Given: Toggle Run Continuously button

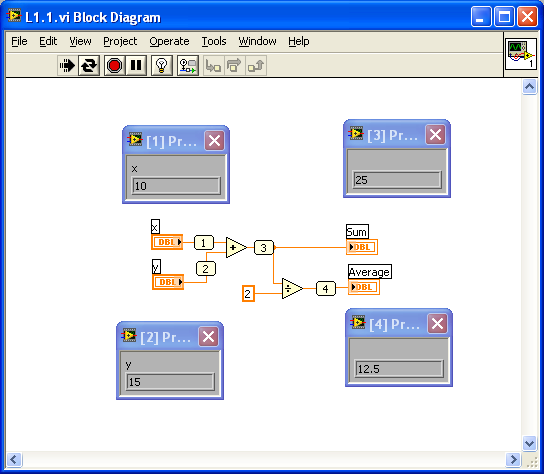Looking at the screenshot, I should coord(89,65).
